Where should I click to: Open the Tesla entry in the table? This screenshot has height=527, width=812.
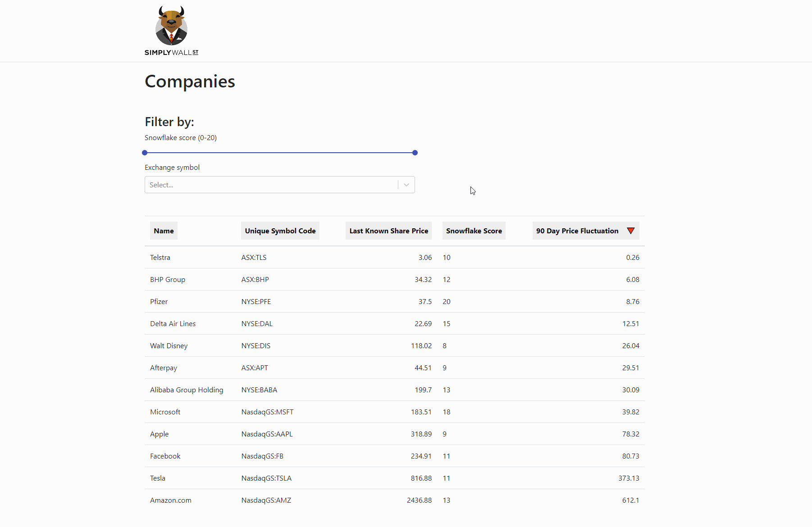click(x=157, y=478)
